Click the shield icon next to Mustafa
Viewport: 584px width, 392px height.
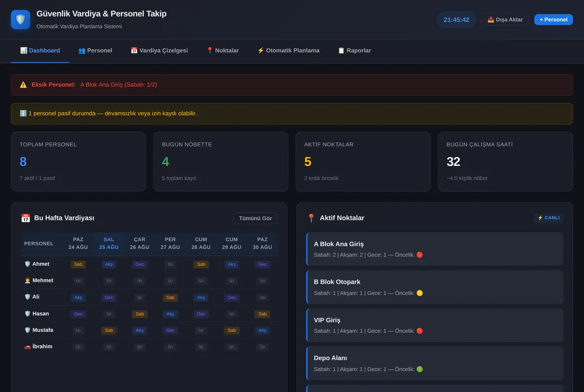(27, 330)
